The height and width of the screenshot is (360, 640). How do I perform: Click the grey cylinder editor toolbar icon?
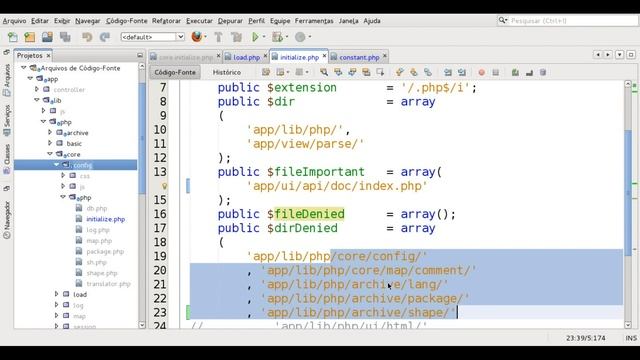pos(543,72)
